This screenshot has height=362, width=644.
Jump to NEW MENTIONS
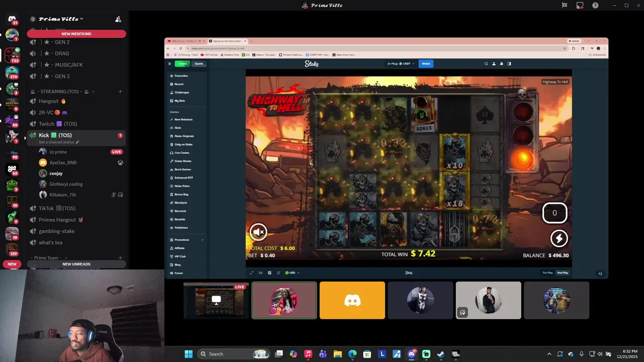pyautogui.click(x=76, y=34)
